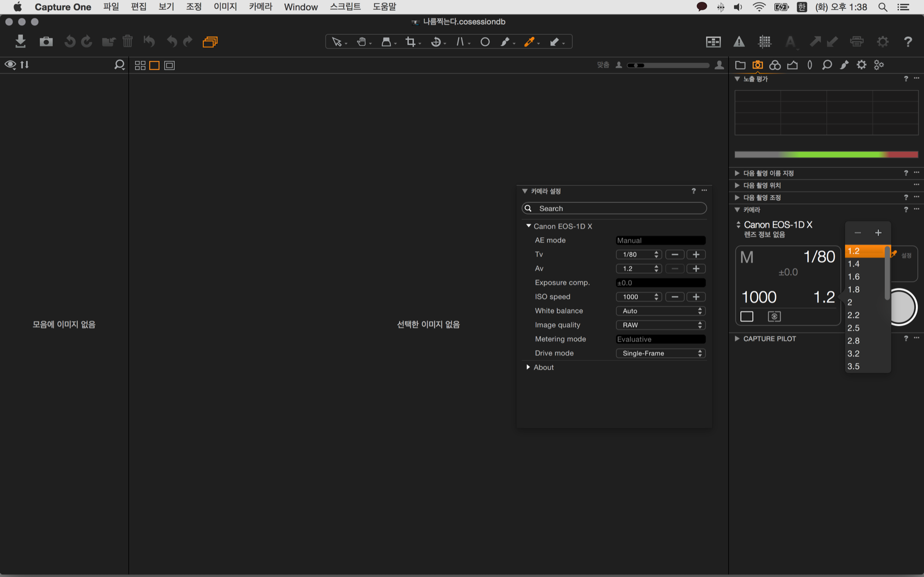Open the Library folder tool tab

(x=740, y=65)
